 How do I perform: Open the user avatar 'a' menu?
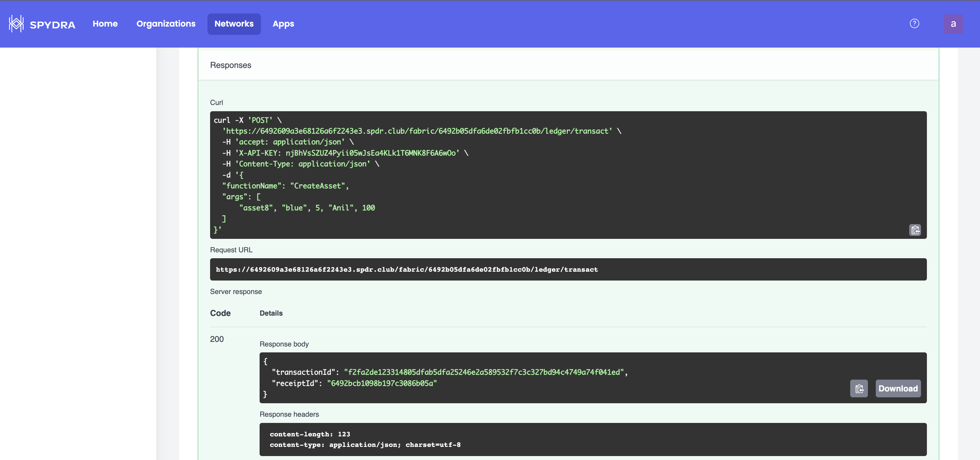coord(953,24)
